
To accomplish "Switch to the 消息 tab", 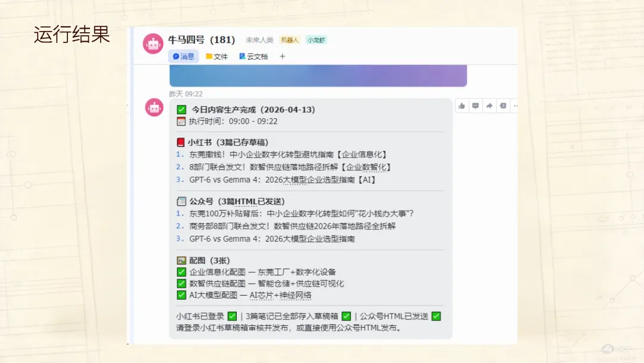I will point(183,56).
